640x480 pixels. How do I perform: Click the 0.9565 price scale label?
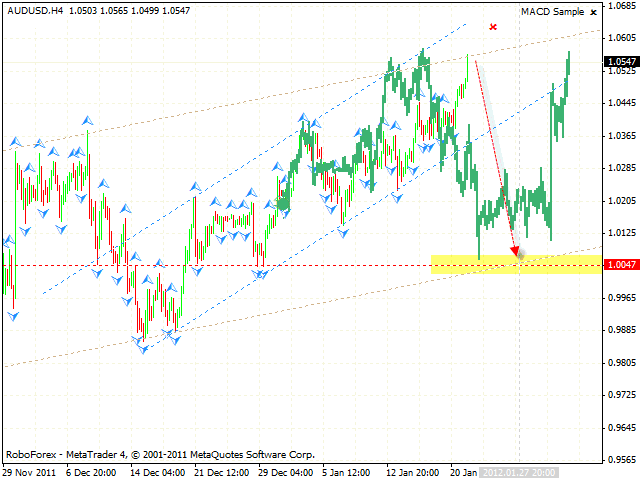pos(621,461)
